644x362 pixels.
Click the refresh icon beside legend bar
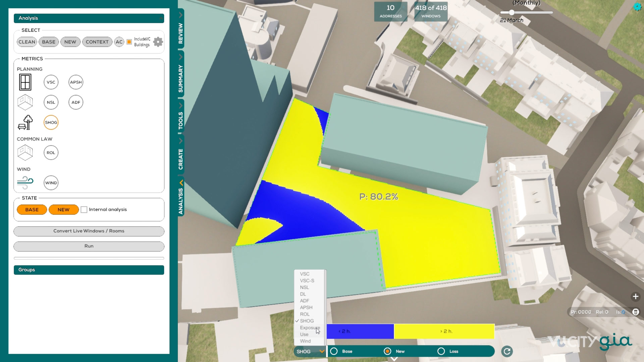pos(507,351)
